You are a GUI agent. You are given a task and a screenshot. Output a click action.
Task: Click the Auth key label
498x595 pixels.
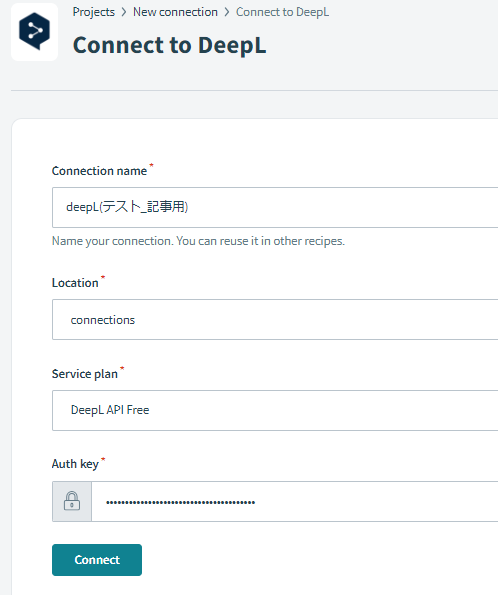click(x=75, y=464)
